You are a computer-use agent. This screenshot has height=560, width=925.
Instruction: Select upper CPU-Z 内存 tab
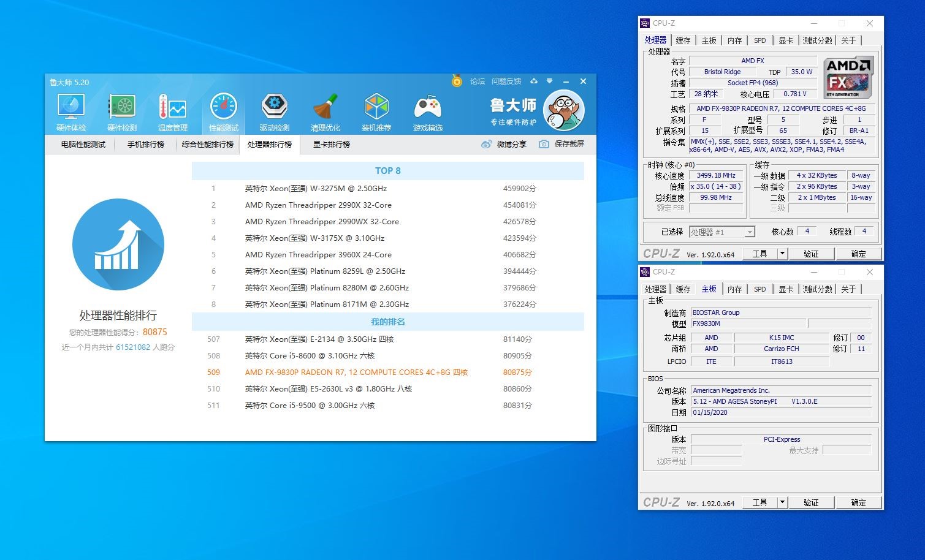[735, 40]
